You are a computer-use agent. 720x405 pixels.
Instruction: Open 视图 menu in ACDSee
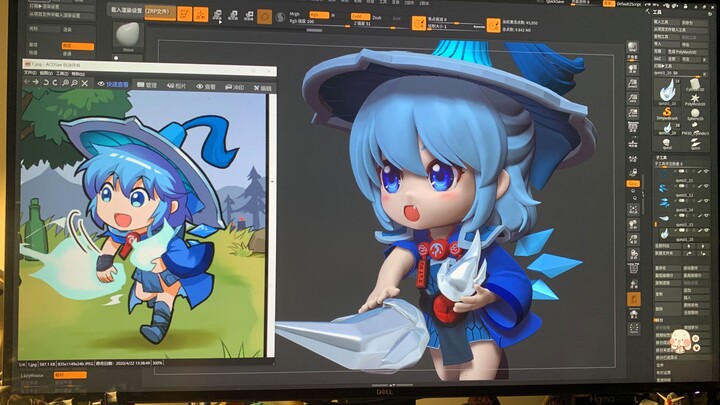pos(46,73)
